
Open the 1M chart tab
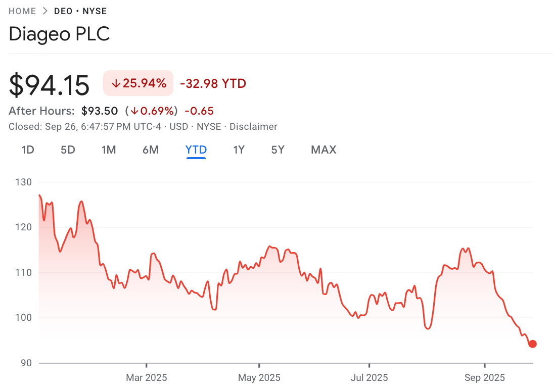(109, 150)
